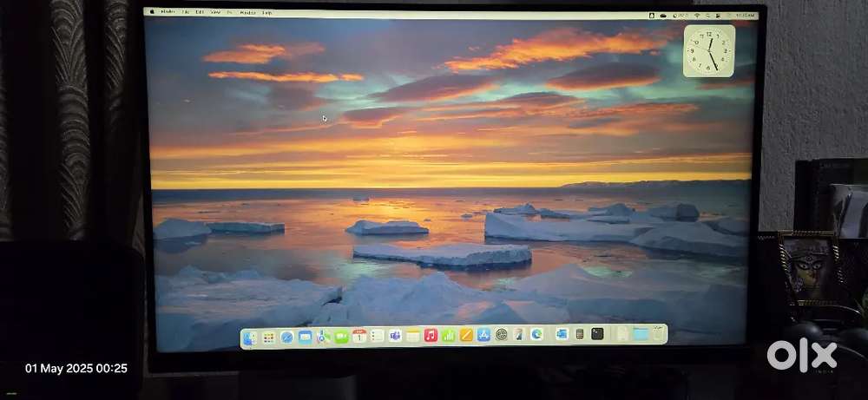868x400 pixels.
Task: Click the menu bar clock time
Action: click(744, 16)
